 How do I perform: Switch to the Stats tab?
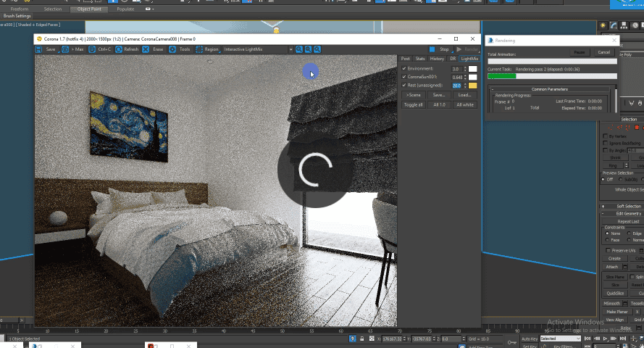(x=419, y=59)
